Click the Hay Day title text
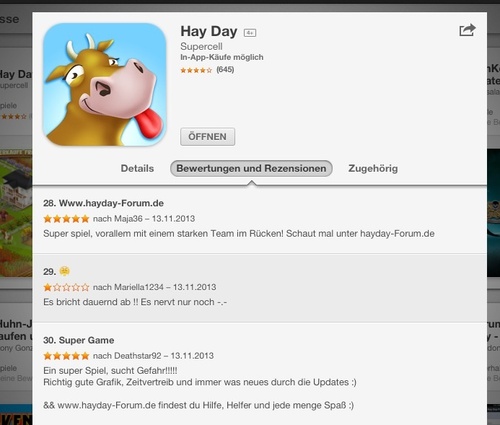Image resolution: width=500 pixels, height=425 pixels. pyautogui.click(x=209, y=32)
